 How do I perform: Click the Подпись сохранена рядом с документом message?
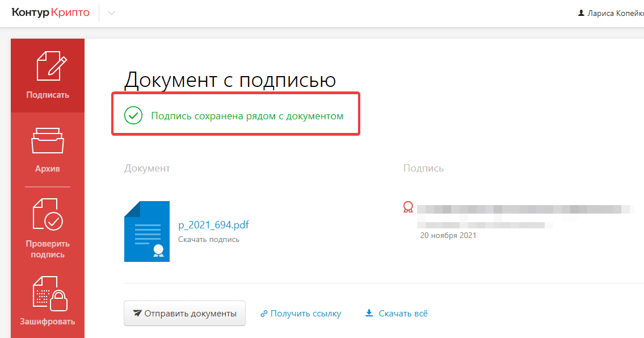(x=247, y=116)
